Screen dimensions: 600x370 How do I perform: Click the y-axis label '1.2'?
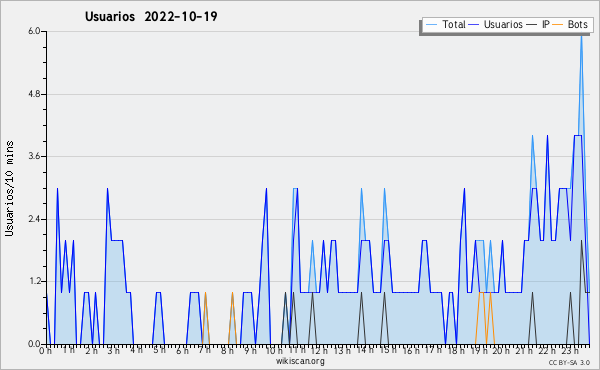[x=34, y=282]
